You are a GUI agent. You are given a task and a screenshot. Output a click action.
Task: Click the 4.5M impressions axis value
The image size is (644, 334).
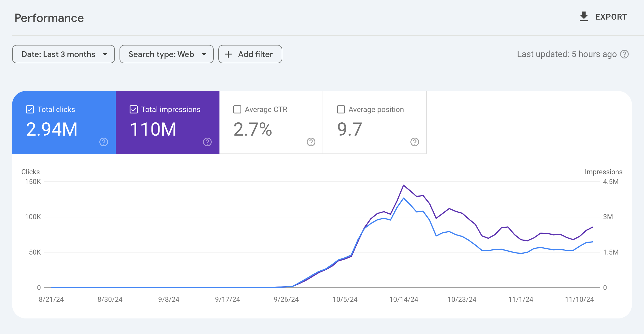[x=611, y=182]
